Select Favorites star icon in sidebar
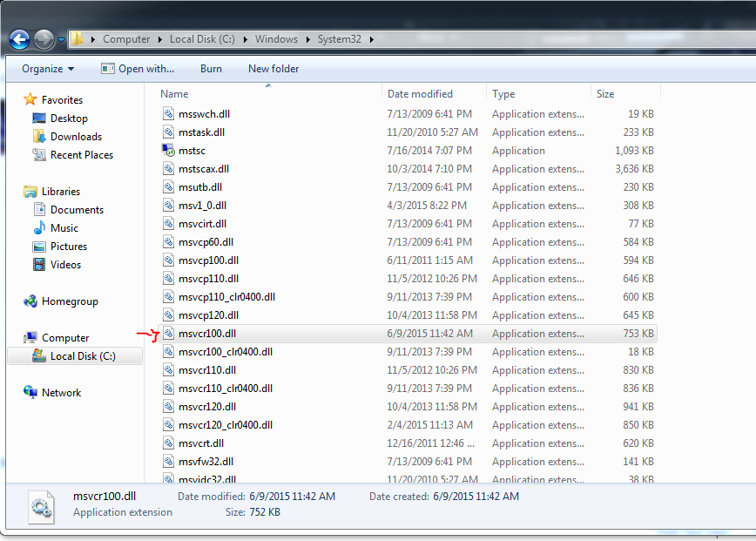 click(30, 99)
